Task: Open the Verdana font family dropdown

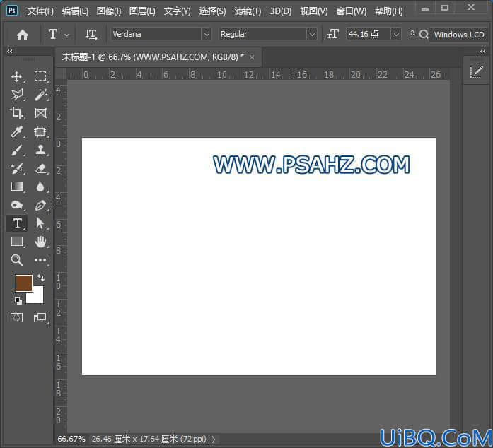Action: (x=207, y=34)
